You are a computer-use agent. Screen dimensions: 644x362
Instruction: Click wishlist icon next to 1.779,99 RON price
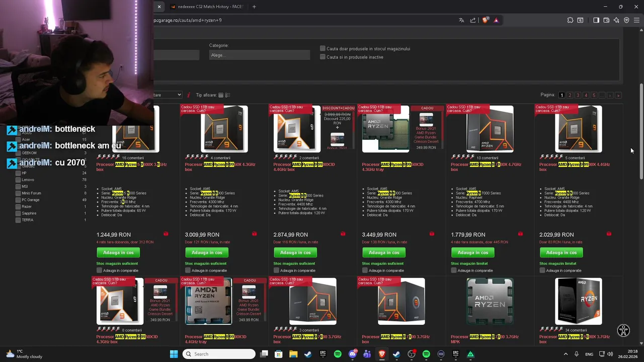(x=520, y=234)
